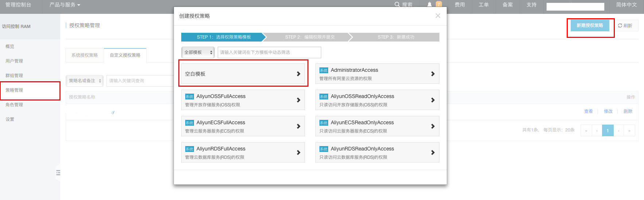The height and width of the screenshot is (200, 644).
Task: Open 支持 in top bar
Action: [x=531, y=5]
